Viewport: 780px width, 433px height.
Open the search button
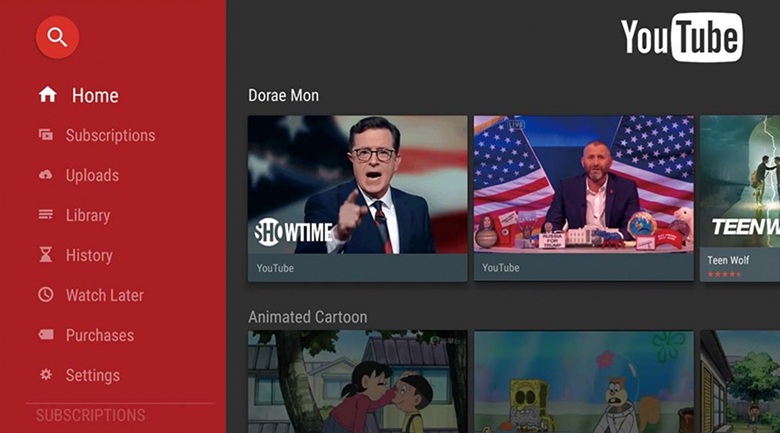click(57, 37)
